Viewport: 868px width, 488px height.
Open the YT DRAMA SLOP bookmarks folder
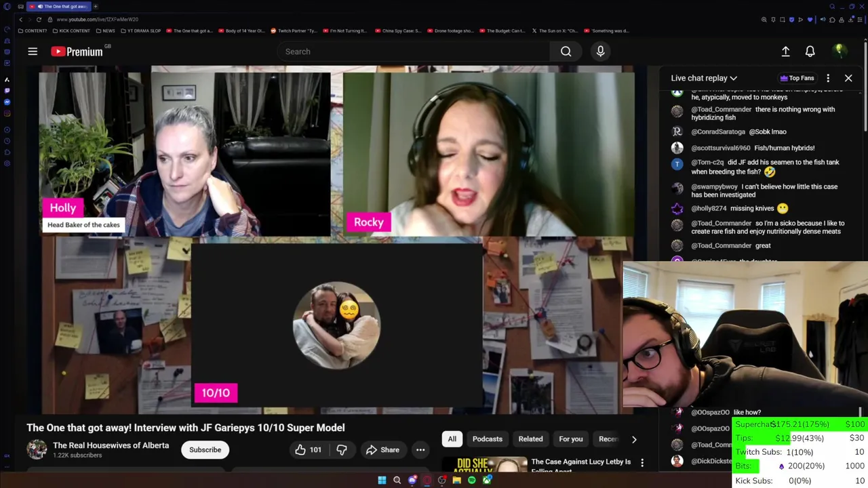coord(141,30)
